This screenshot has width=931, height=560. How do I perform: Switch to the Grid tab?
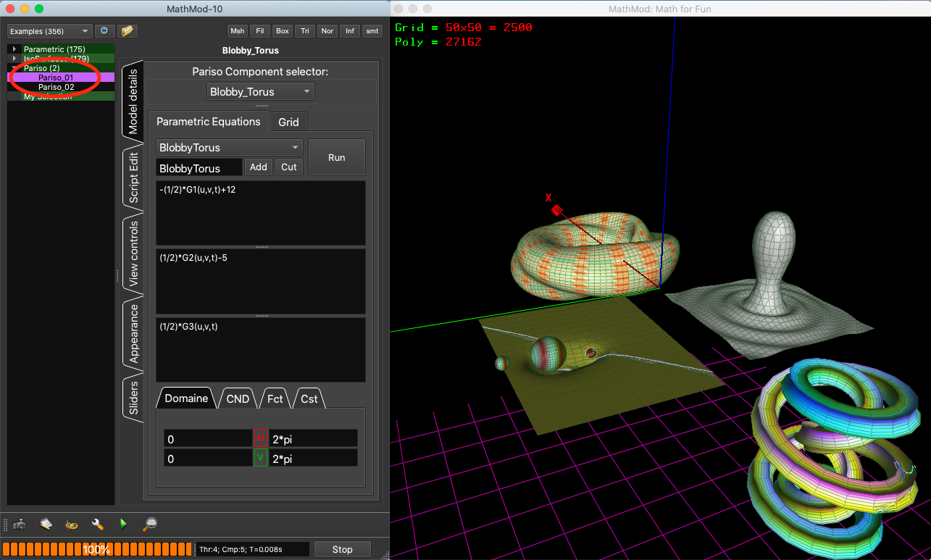pyautogui.click(x=288, y=122)
